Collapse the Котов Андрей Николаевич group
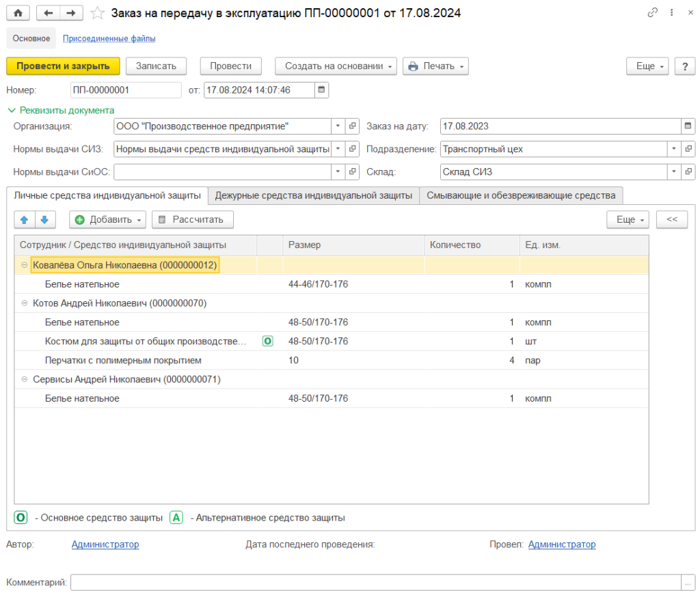The width and height of the screenshot is (700, 597). (25, 303)
